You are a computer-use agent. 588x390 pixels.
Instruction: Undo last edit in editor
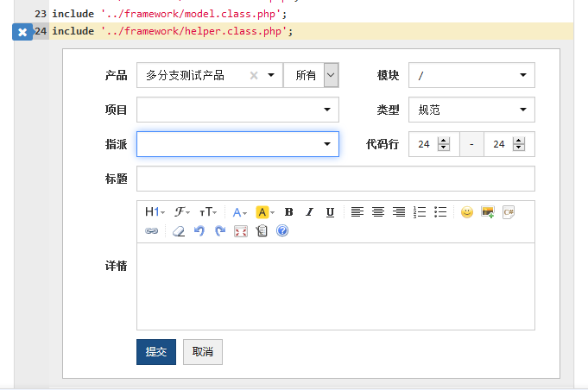pyautogui.click(x=199, y=231)
